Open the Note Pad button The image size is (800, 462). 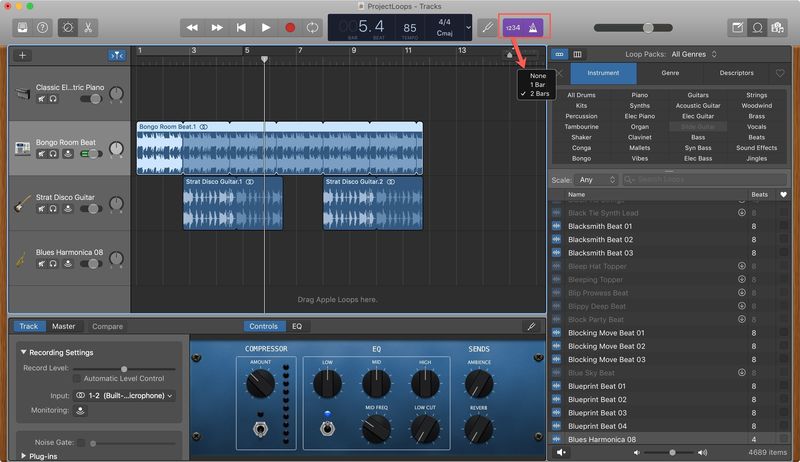(x=737, y=28)
